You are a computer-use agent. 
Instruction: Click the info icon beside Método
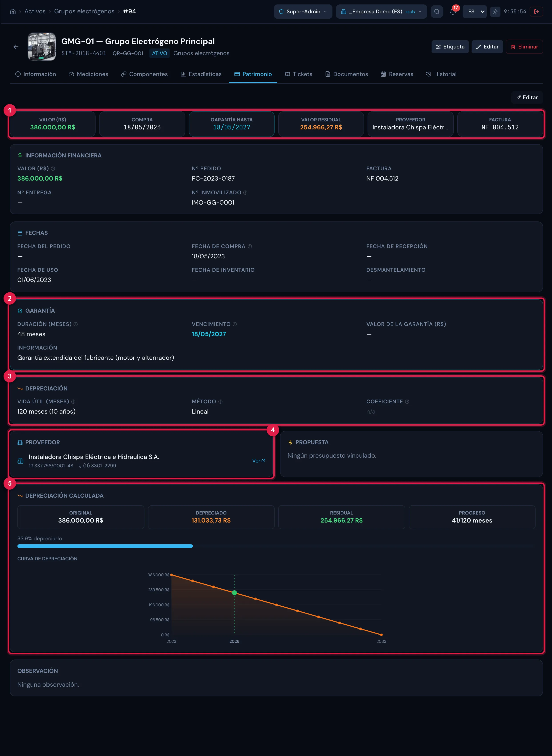point(220,401)
